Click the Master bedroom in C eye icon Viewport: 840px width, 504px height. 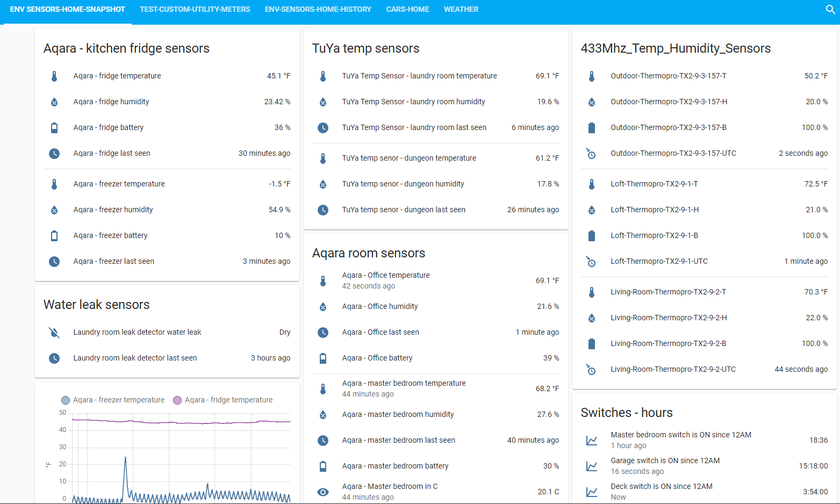coord(323,492)
